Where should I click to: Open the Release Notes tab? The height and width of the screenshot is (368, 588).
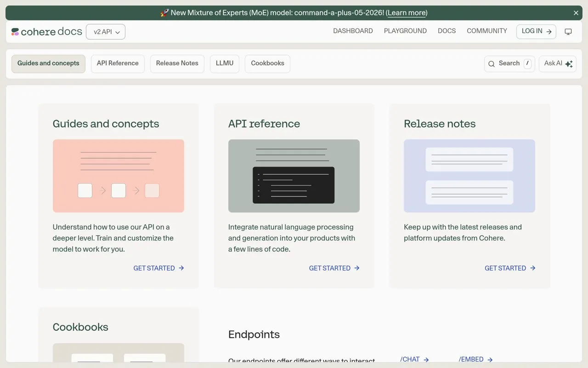[x=177, y=63]
